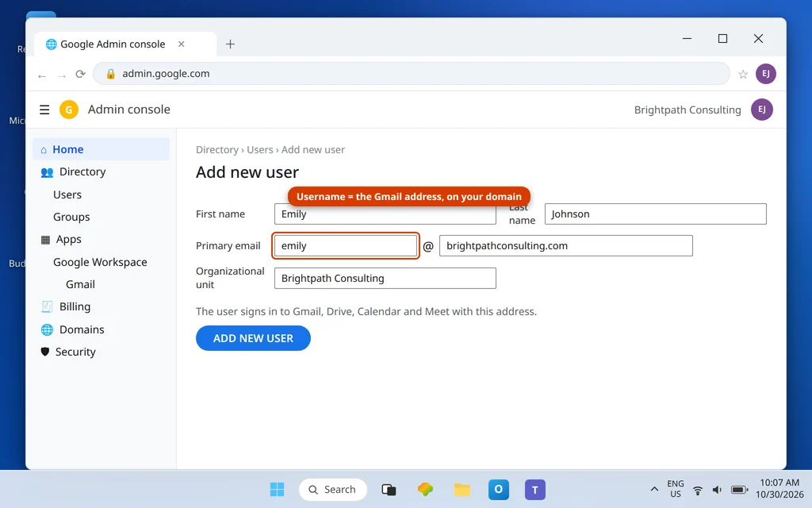Viewport: 812px width, 508px height.
Task: Open Billing in the sidebar
Action: click(x=101, y=306)
